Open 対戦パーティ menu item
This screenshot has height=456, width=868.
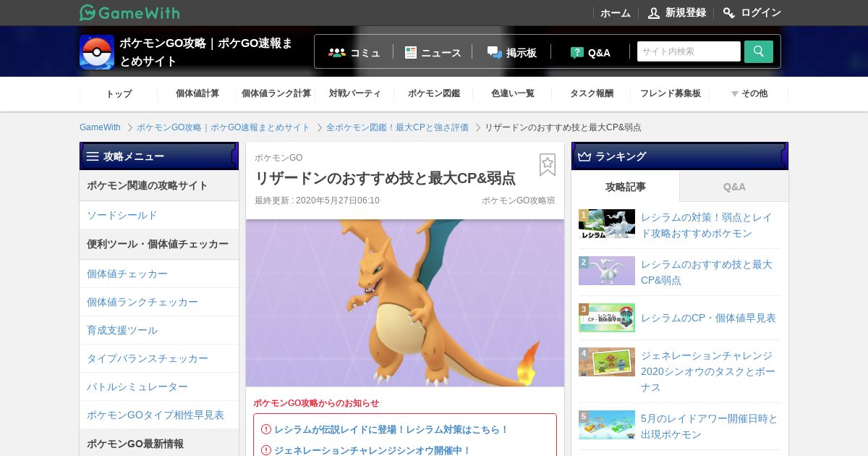coord(355,93)
